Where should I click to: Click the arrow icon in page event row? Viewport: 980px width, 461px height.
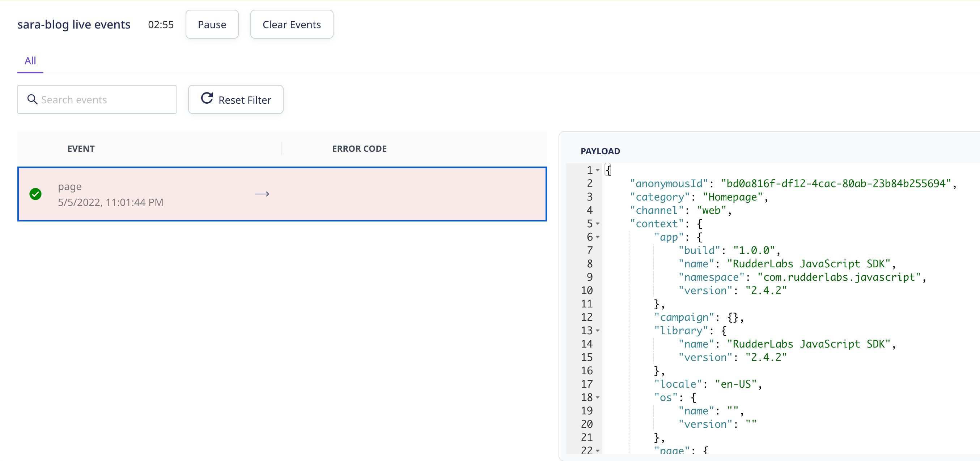click(x=262, y=194)
